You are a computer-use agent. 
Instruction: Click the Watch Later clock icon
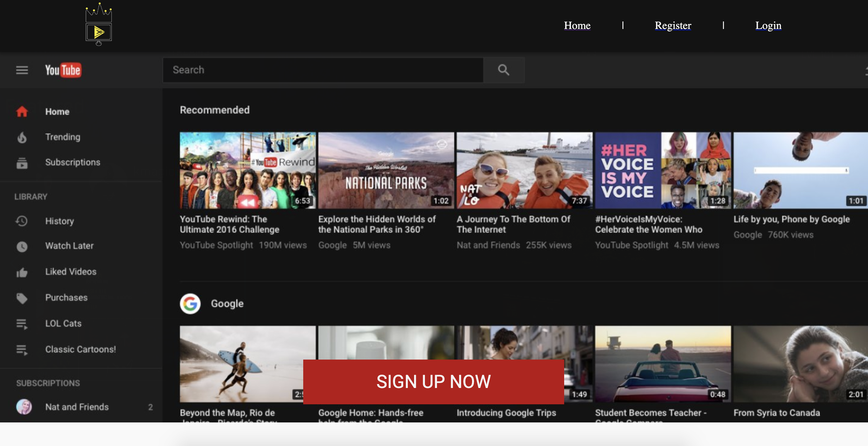(x=22, y=247)
